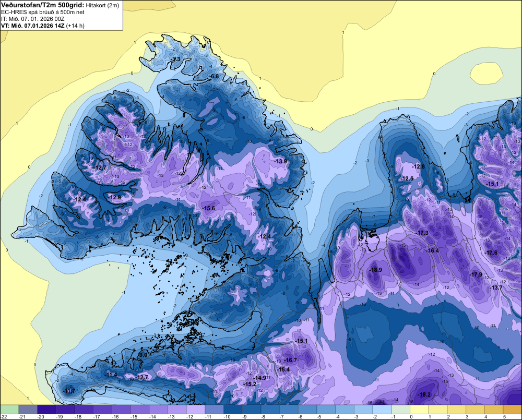Click the legend scale value 5
This screenshot has height=420, width=522.
coord(504,417)
